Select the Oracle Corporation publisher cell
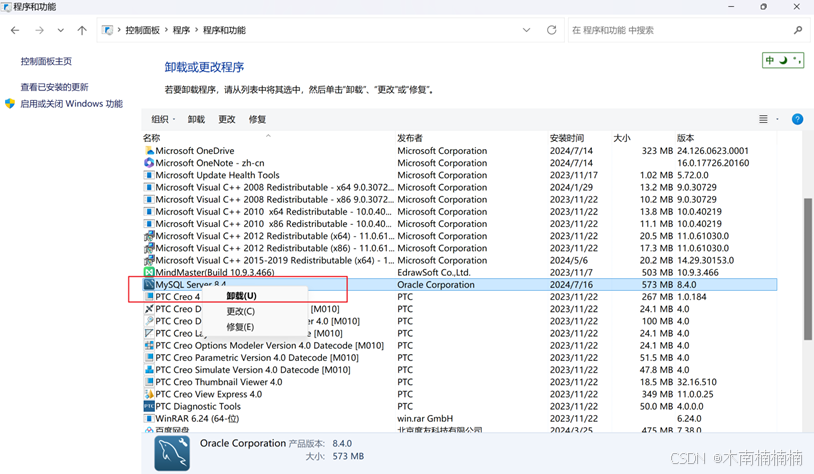This screenshot has height=474, width=814. 436,285
